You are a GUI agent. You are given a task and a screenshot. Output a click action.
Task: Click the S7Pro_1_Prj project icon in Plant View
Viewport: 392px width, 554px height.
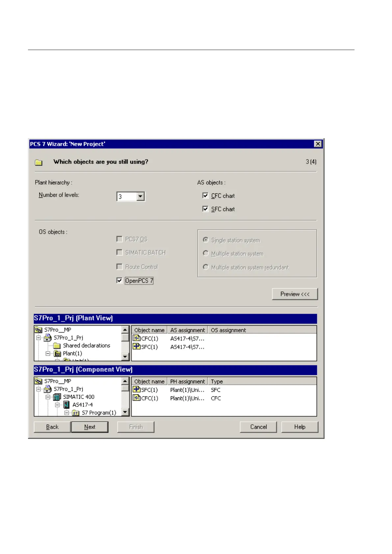(48, 338)
